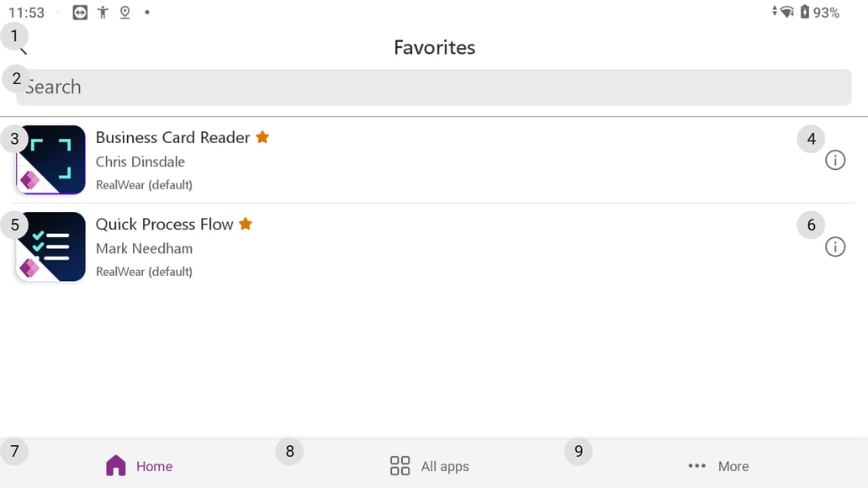Image resolution: width=868 pixels, height=488 pixels.
Task: Select the Home icon in bottom navigation
Action: click(x=115, y=464)
